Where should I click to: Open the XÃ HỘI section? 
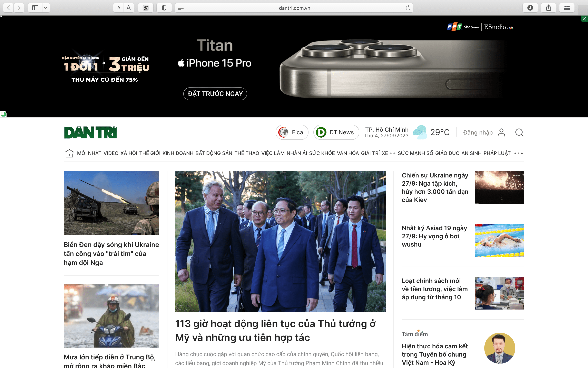click(129, 153)
